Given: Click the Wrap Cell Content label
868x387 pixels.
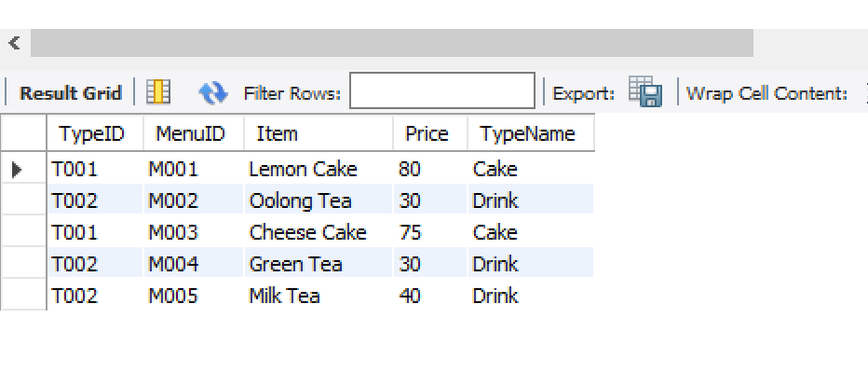Looking at the screenshot, I should click(x=766, y=93).
